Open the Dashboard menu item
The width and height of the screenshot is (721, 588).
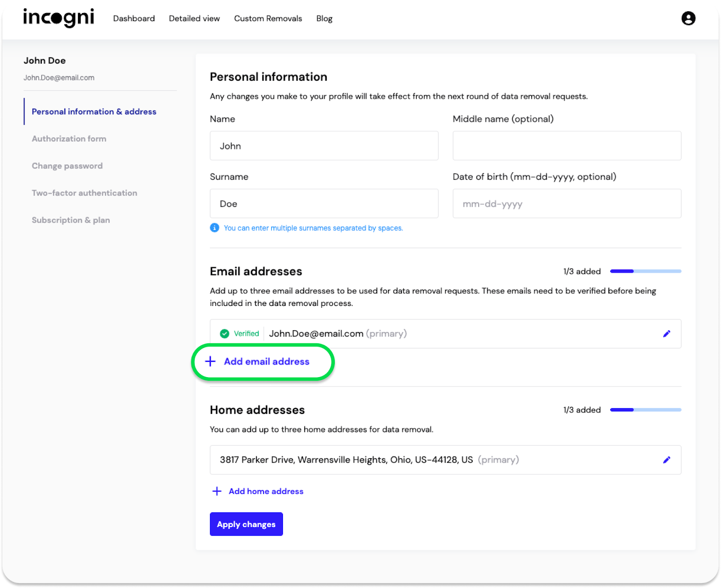click(134, 18)
